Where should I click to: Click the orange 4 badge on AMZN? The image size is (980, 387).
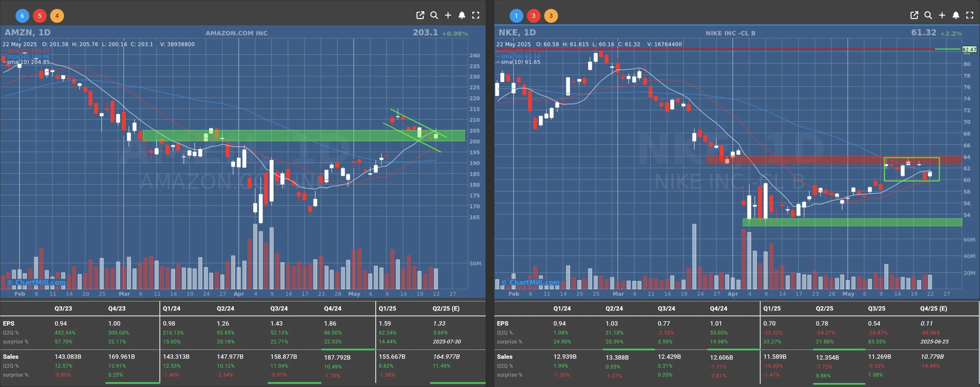point(57,16)
